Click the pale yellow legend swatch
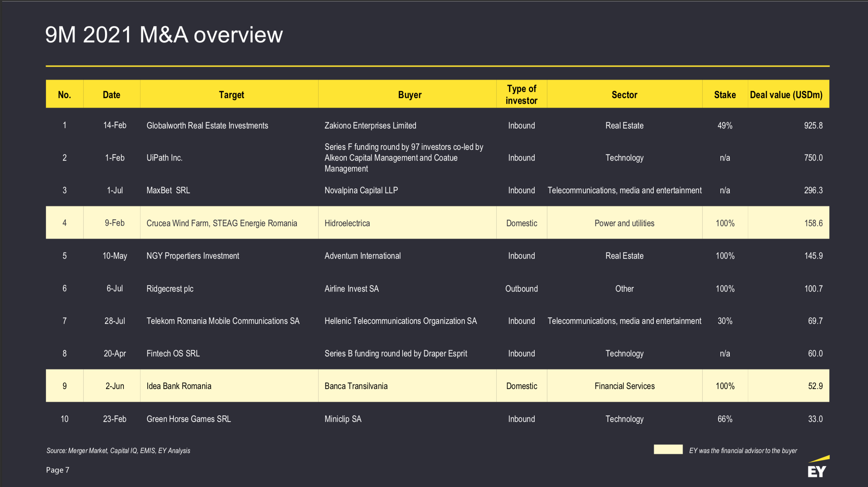This screenshot has height=487, width=868. [668, 449]
